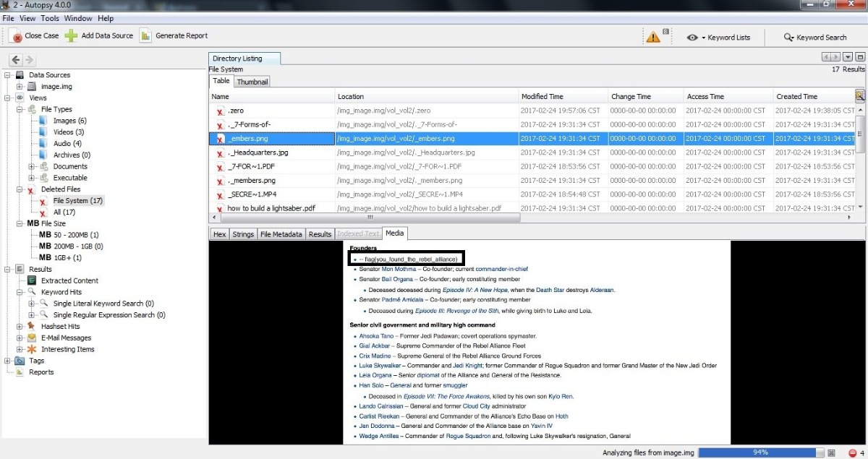The width and height of the screenshot is (868, 459).
Task: Select the image.img data source
Action: click(x=56, y=87)
